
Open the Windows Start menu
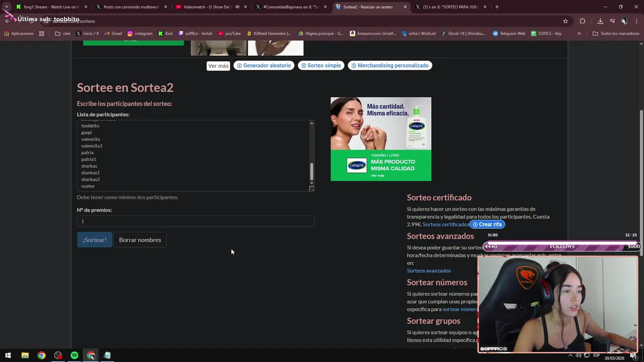pyautogui.click(x=8, y=355)
